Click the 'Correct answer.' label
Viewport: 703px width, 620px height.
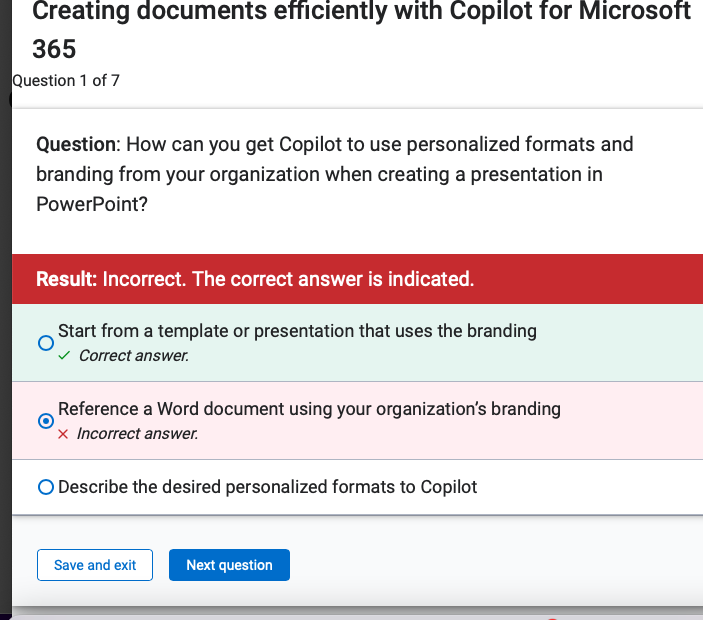coord(134,356)
